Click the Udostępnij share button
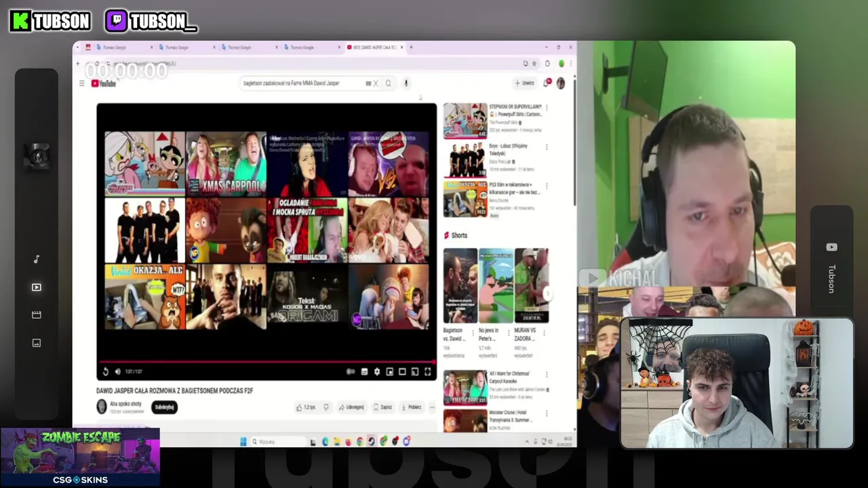Viewport: 868px width, 488px height. point(352,407)
